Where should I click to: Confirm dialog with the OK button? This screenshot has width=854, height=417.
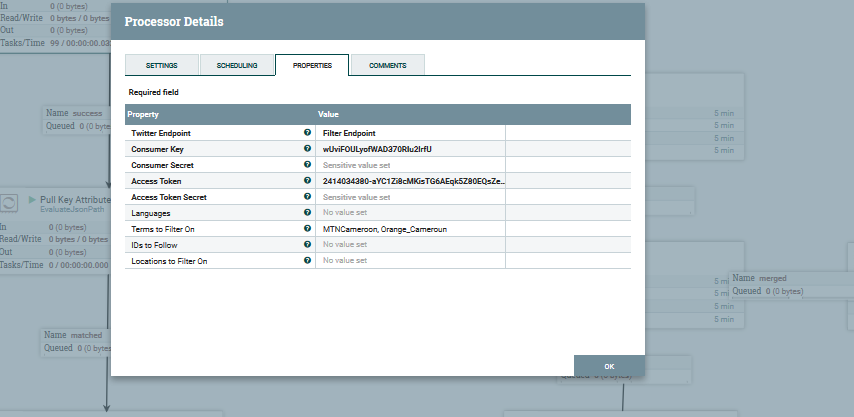tap(609, 366)
